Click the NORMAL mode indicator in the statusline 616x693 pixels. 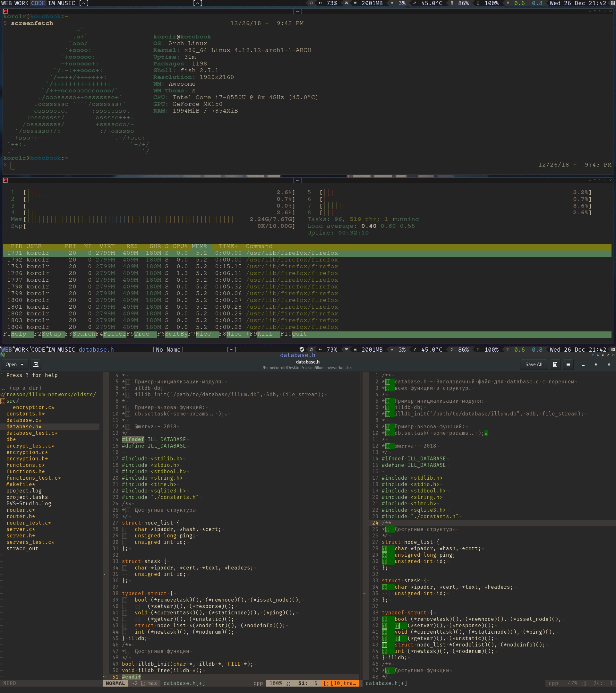coord(115,683)
